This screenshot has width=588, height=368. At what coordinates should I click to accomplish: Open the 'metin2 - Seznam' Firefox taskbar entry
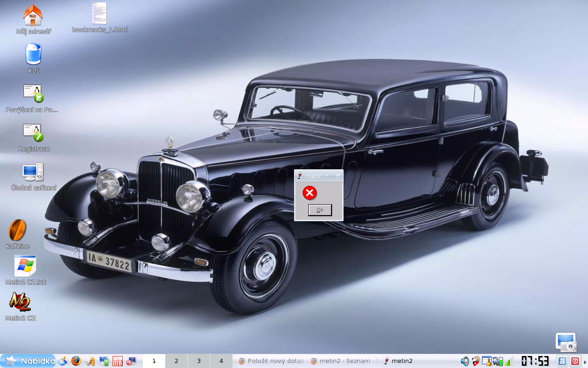coord(345,361)
